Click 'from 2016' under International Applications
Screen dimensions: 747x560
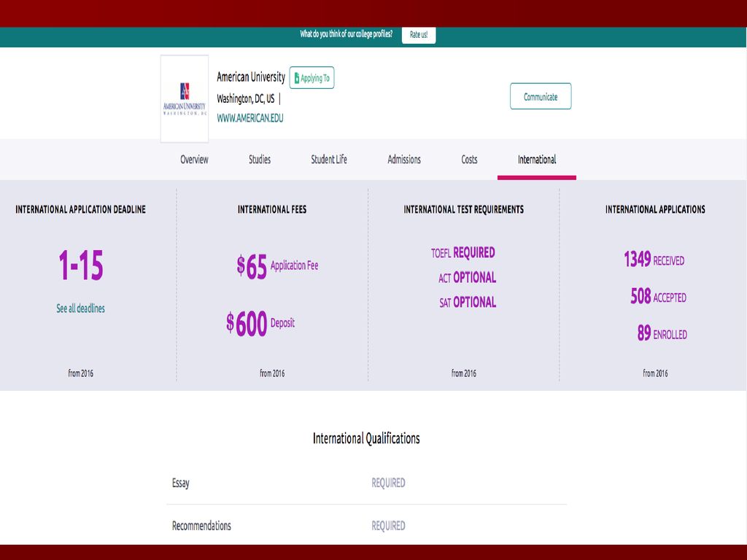point(655,373)
